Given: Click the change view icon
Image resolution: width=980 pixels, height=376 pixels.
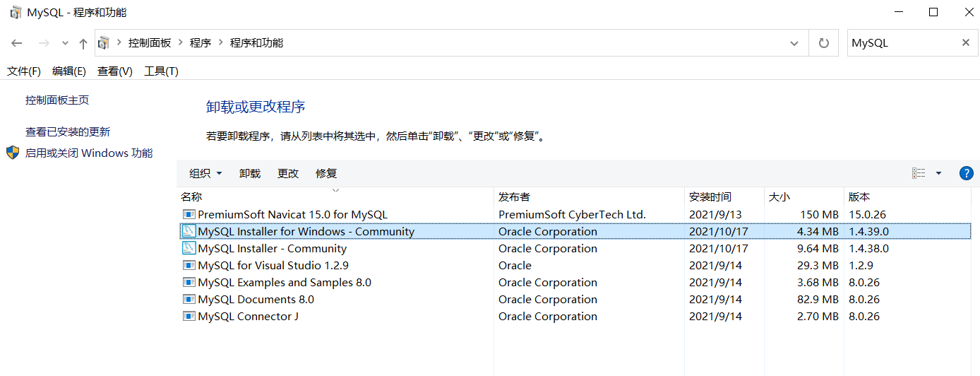Looking at the screenshot, I should (x=919, y=173).
